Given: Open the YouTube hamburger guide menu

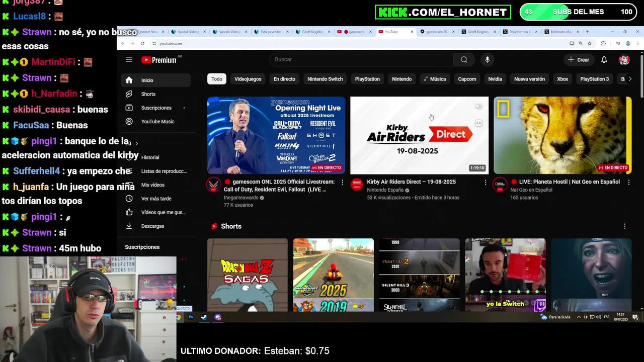Looking at the screenshot, I should click(129, 60).
